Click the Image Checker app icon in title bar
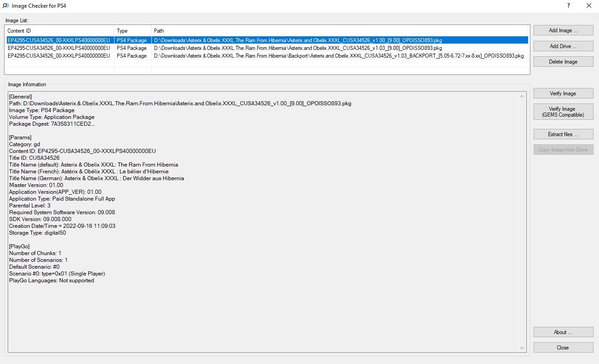 [5, 6]
